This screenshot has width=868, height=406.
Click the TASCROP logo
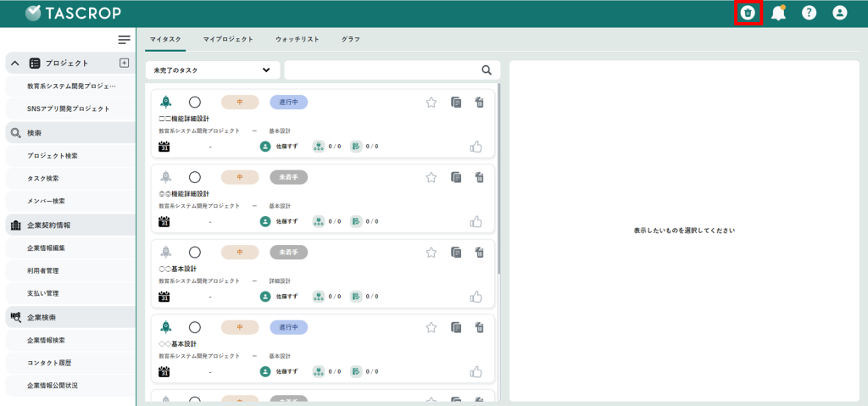[74, 13]
